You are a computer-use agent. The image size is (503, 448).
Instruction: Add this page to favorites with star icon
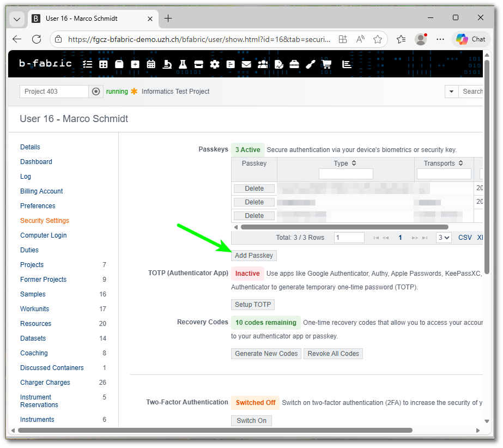(x=378, y=39)
